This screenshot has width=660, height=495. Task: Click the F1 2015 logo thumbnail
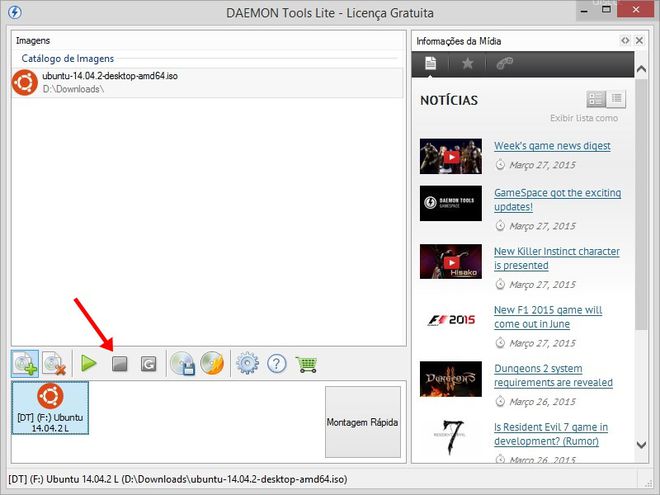pos(451,320)
